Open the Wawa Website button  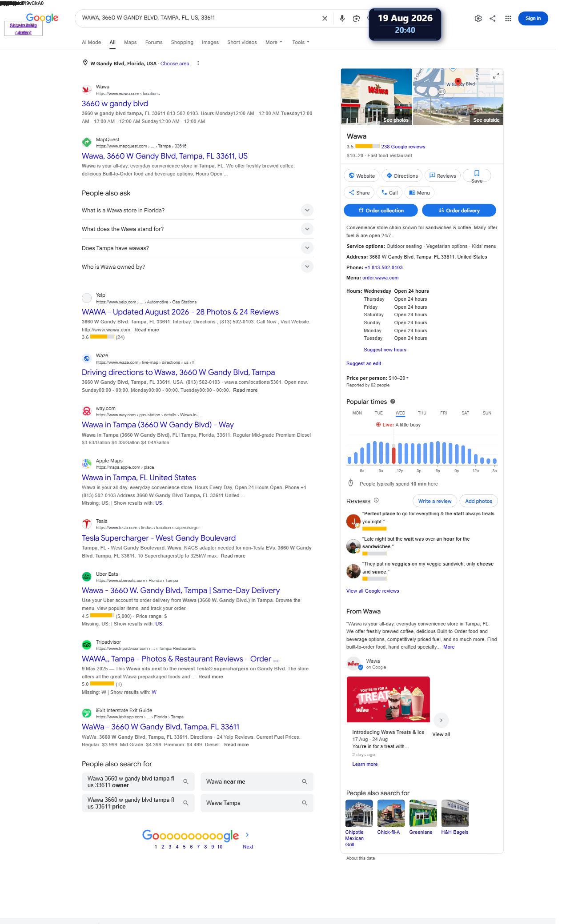[x=361, y=176]
